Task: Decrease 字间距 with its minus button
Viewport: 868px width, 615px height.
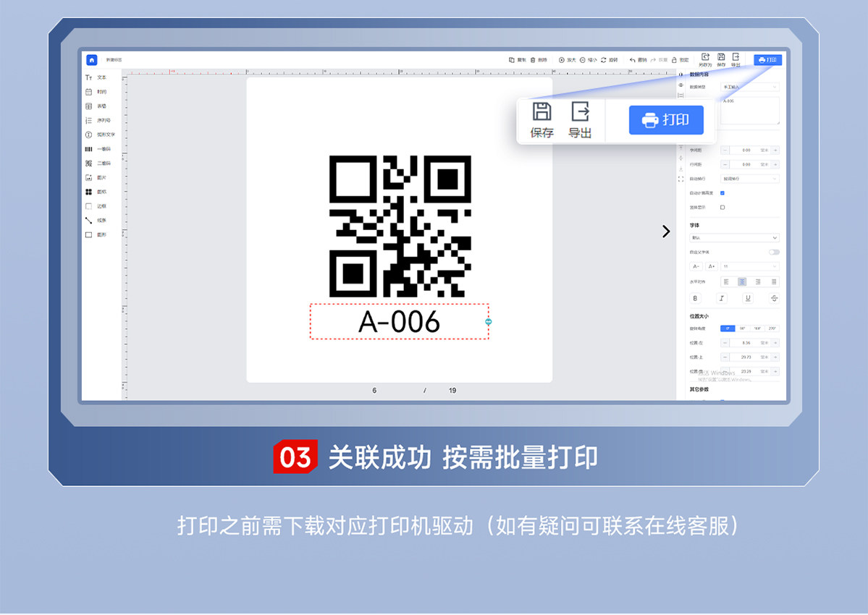Action: pos(725,150)
